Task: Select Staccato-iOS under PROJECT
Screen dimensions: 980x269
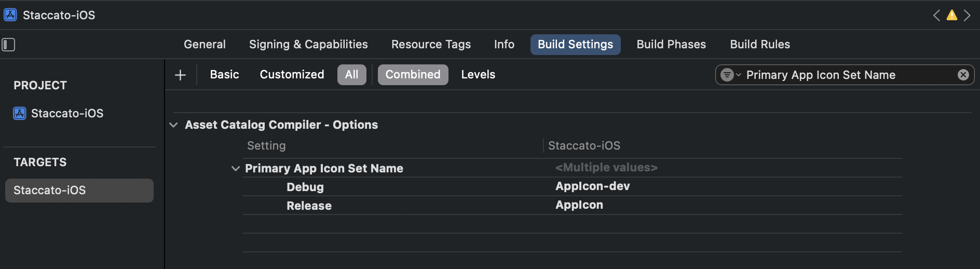Action: pyautogui.click(x=67, y=113)
